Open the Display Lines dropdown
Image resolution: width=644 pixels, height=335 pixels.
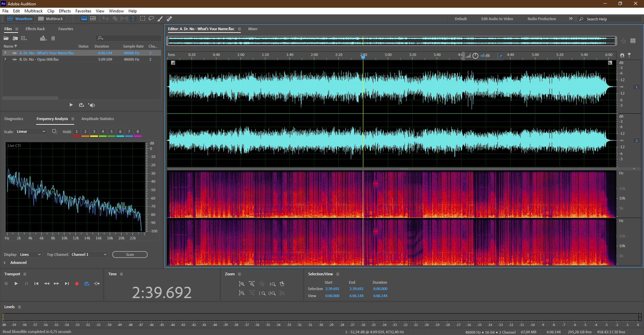(x=30, y=255)
